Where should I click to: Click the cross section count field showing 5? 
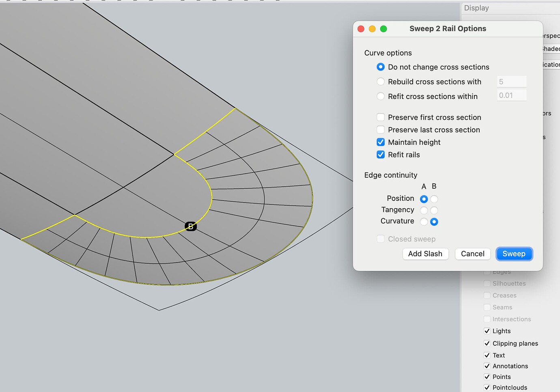coord(512,81)
